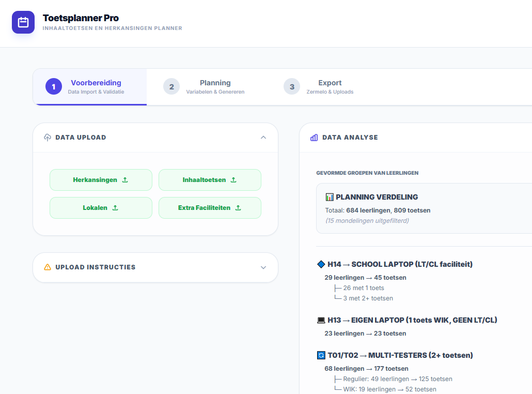The width and height of the screenshot is (532, 394).
Task: Click the upload arrow icon on Herkansingen
Action: point(125,179)
